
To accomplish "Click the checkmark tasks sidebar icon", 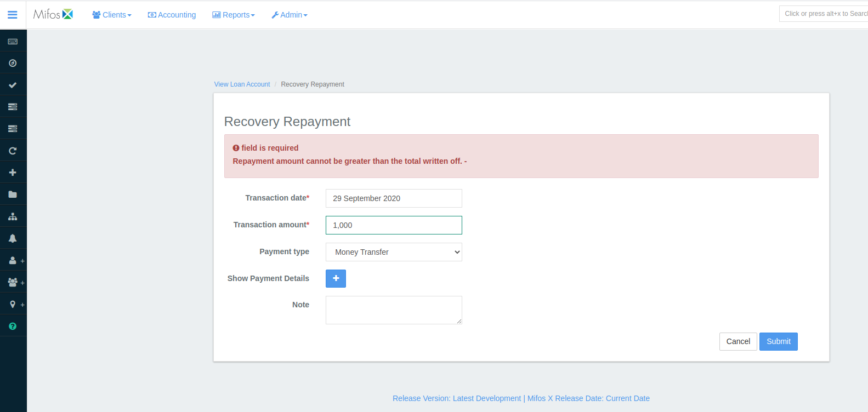I will [x=13, y=85].
